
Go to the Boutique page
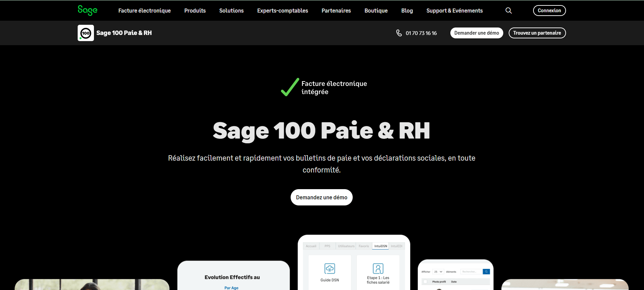(376, 11)
